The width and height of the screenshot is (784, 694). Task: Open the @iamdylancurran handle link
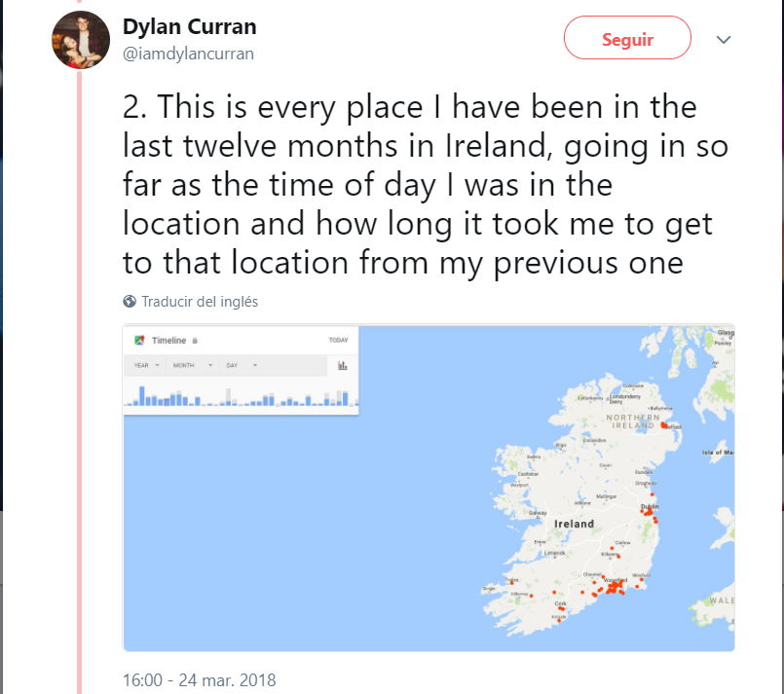(189, 54)
